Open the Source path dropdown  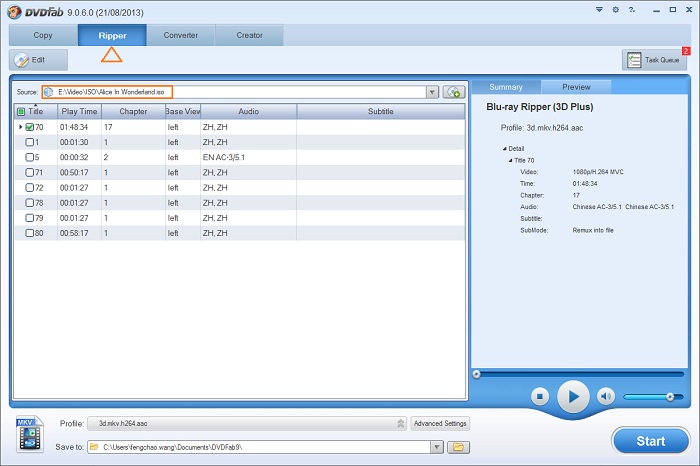pos(432,92)
